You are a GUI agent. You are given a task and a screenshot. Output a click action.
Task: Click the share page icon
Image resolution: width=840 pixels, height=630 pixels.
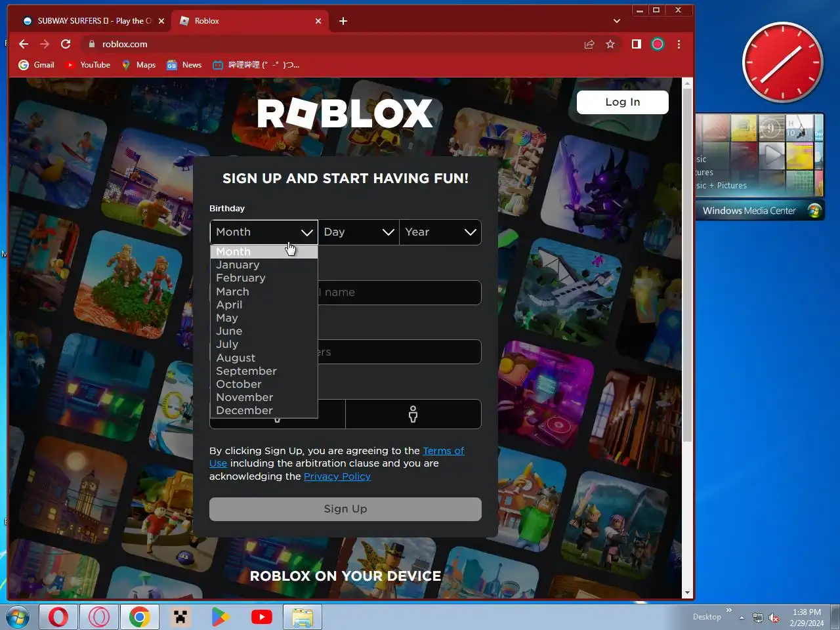pyautogui.click(x=589, y=44)
